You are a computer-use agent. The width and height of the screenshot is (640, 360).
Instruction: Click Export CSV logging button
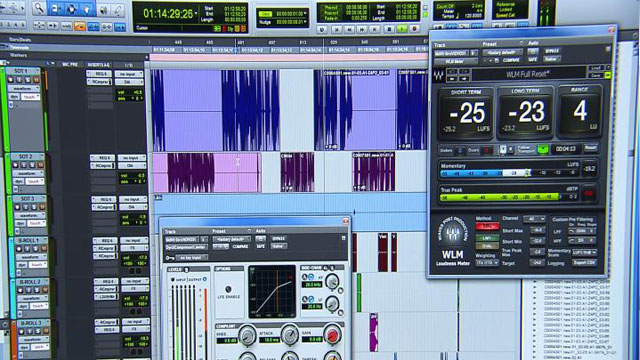pyautogui.click(x=584, y=263)
